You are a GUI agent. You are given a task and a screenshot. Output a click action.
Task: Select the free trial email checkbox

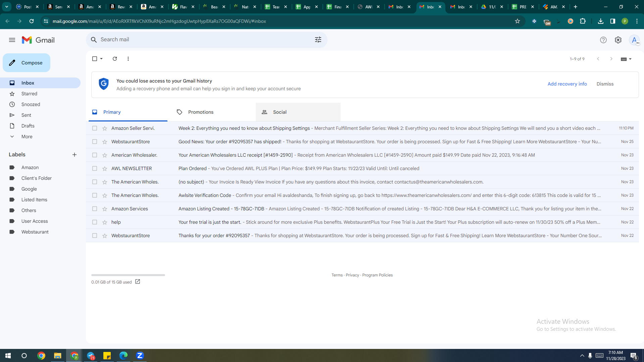point(95,222)
